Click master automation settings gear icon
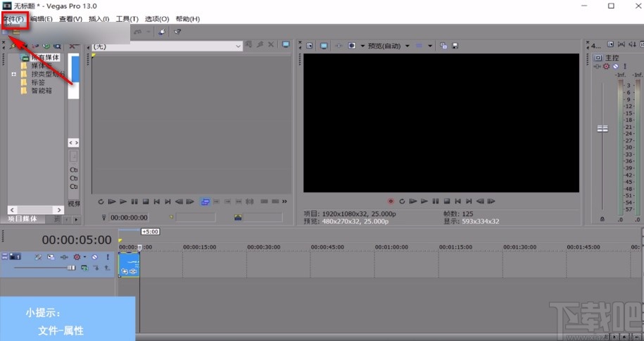Image resolution: width=644 pixels, height=341 pixels. (x=606, y=66)
